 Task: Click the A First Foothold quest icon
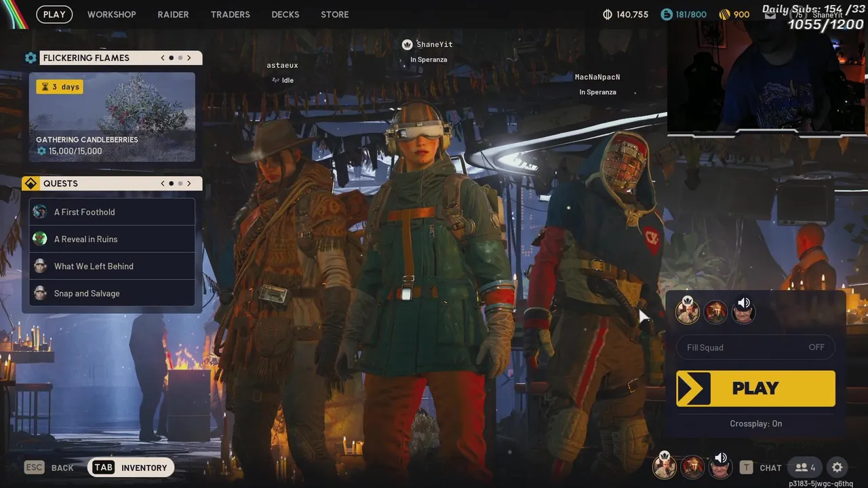(x=40, y=211)
